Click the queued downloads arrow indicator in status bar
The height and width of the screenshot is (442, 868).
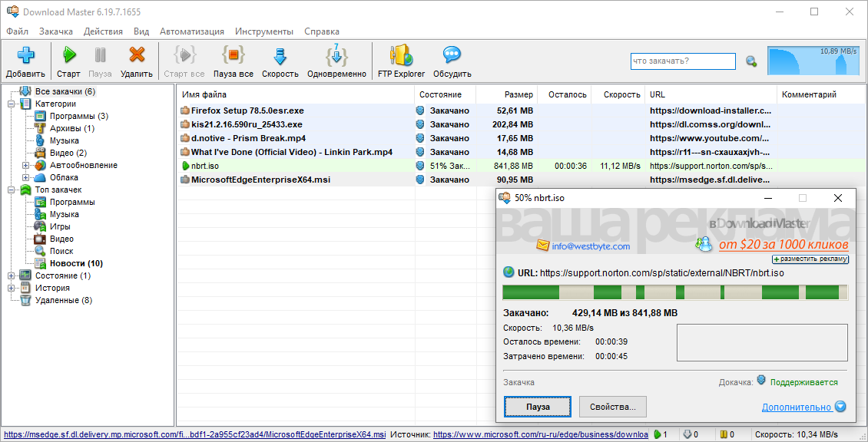(x=687, y=435)
